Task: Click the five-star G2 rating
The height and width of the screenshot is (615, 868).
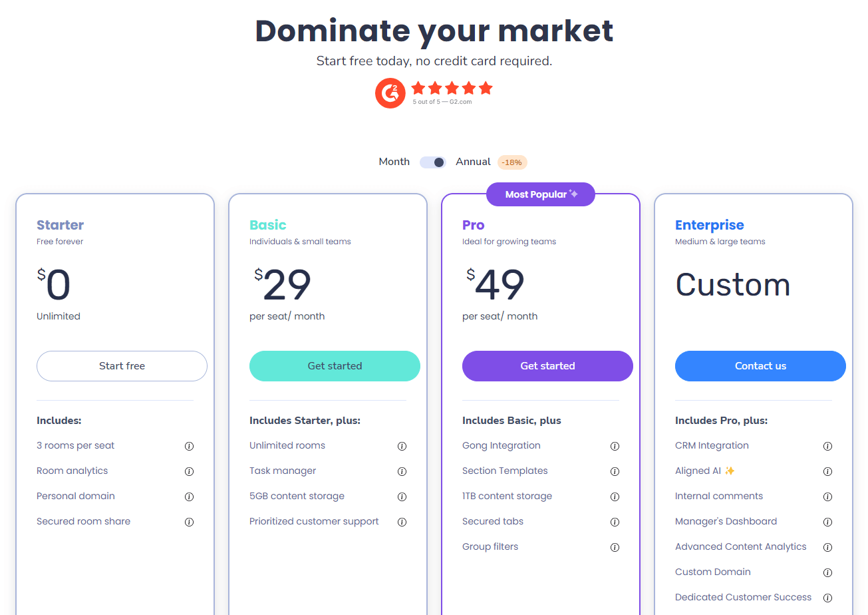Action: pos(452,88)
